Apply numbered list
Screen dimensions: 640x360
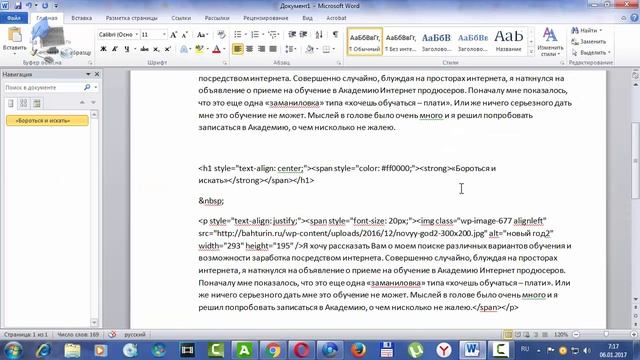click(255, 34)
